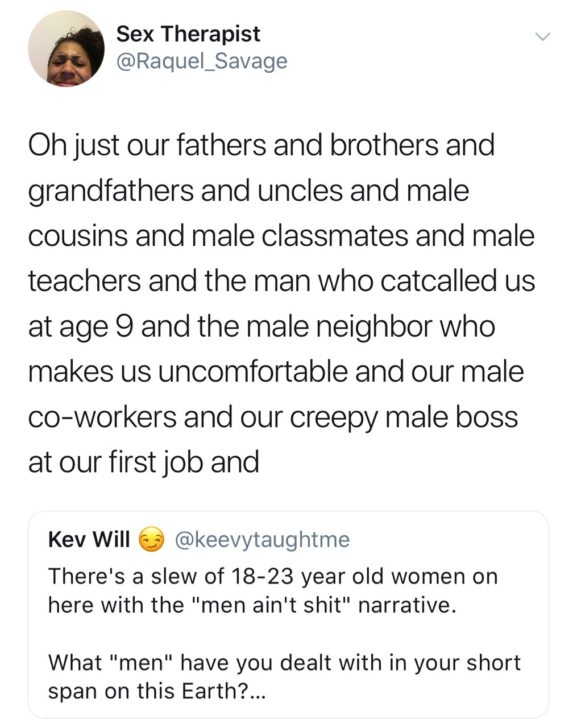Click the word "Earth?" in the quoted tweet

[215, 692]
